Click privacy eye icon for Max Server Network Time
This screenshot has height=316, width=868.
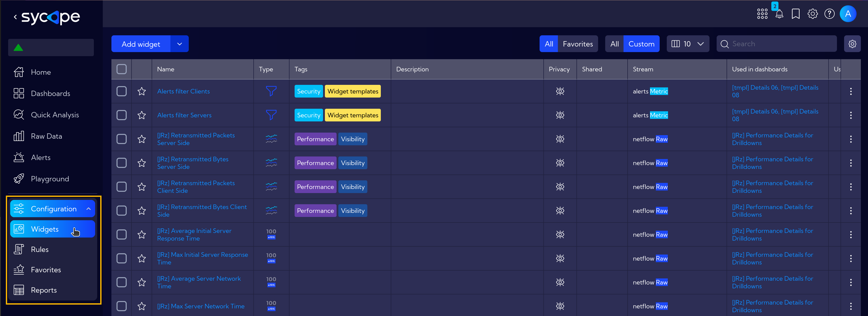tap(560, 306)
